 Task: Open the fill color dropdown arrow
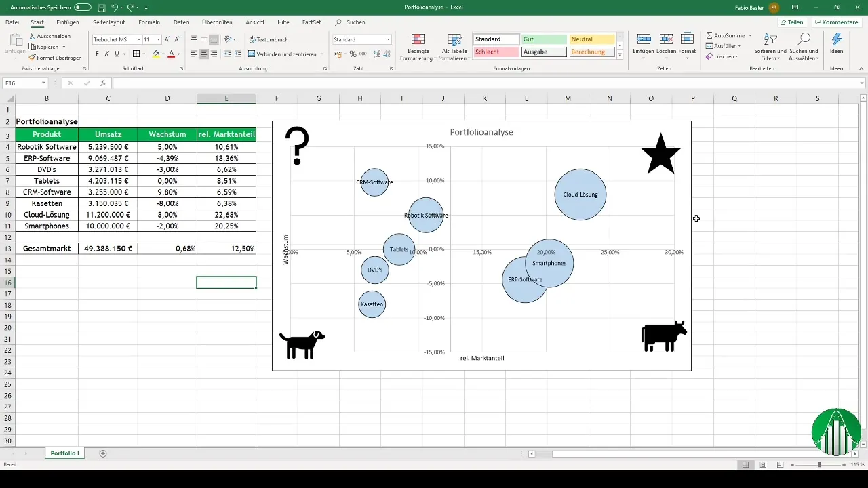pos(163,54)
